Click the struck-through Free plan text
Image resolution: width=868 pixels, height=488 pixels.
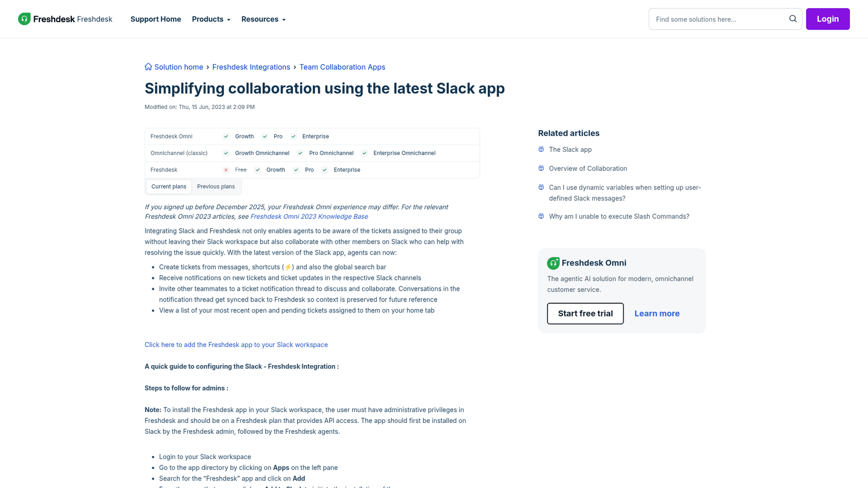click(x=241, y=170)
